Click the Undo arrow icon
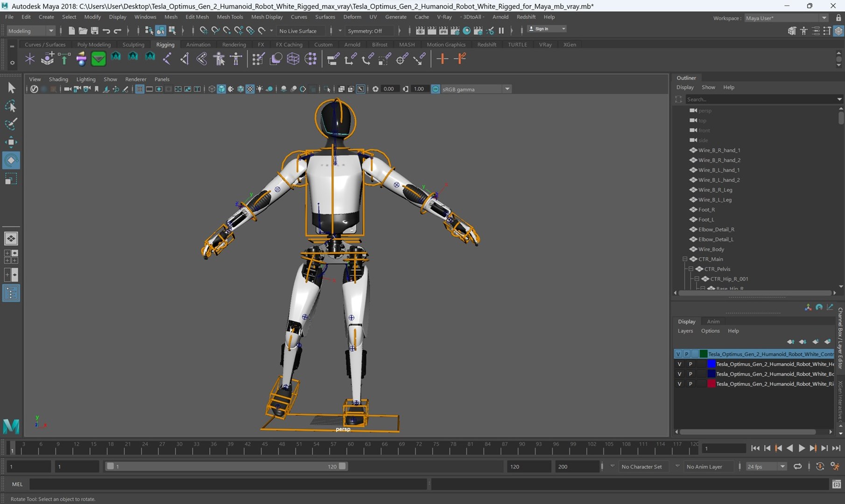 106,31
